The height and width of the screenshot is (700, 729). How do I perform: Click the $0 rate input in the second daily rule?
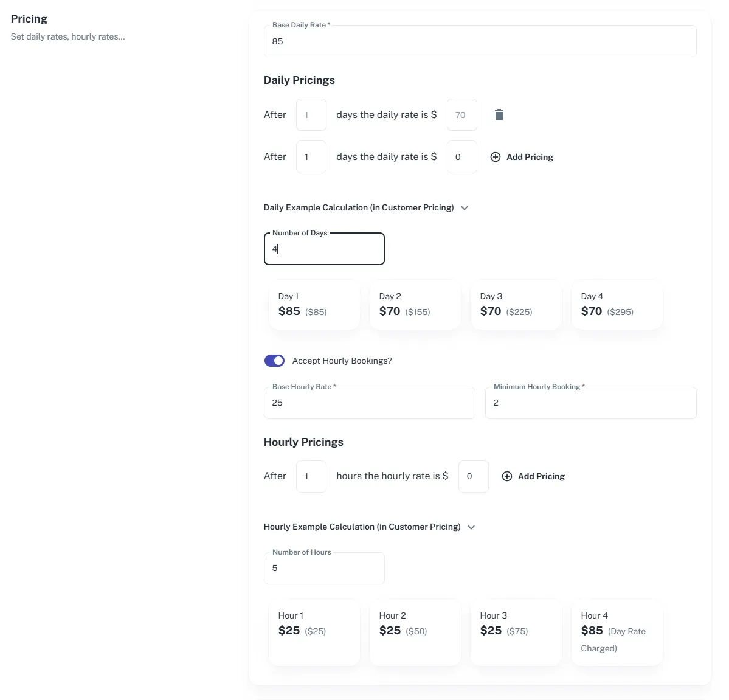(x=461, y=156)
